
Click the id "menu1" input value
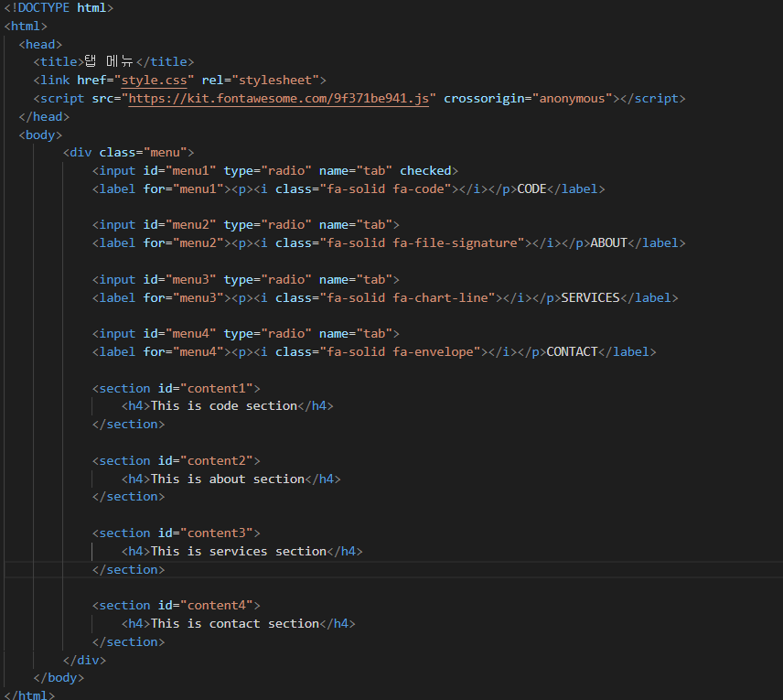coord(191,171)
